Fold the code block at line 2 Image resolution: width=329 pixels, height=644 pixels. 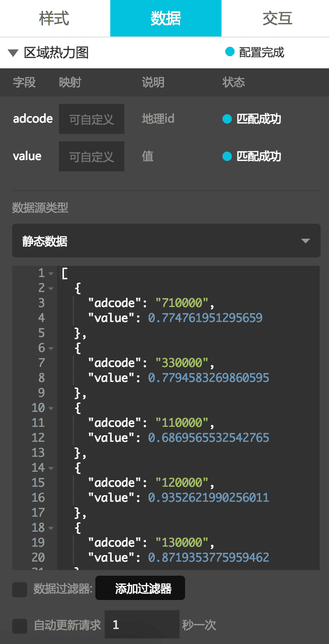[x=51, y=288]
